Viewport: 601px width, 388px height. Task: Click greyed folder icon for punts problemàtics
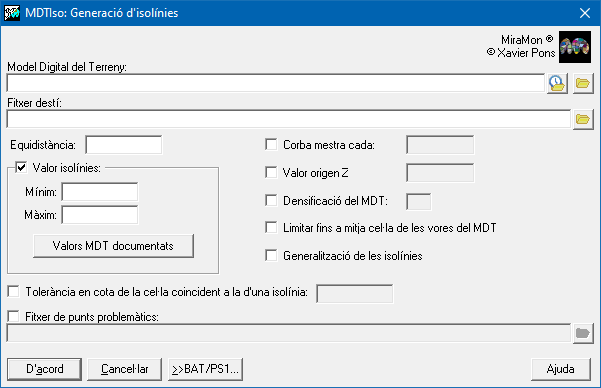[x=583, y=333]
